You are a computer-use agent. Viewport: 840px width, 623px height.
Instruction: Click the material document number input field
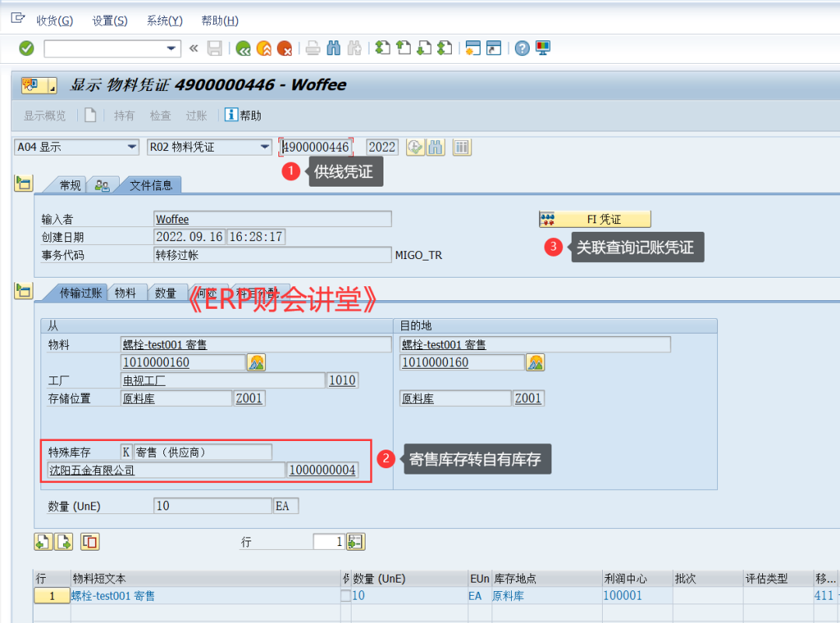coord(317,147)
